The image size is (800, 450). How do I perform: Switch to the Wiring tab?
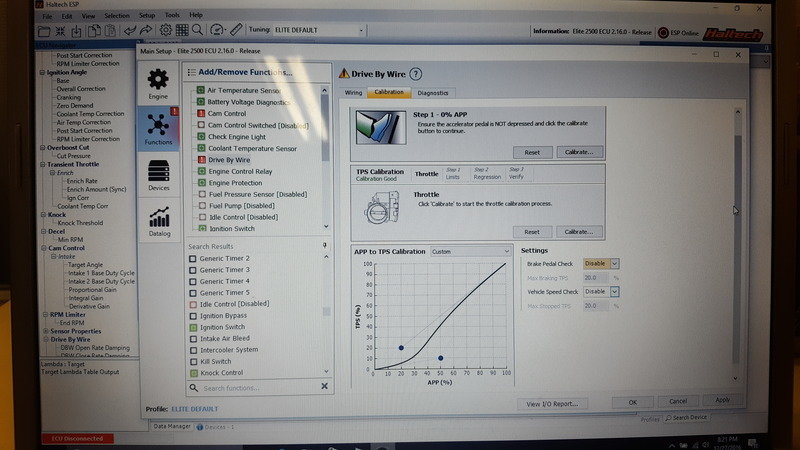click(353, 93)
